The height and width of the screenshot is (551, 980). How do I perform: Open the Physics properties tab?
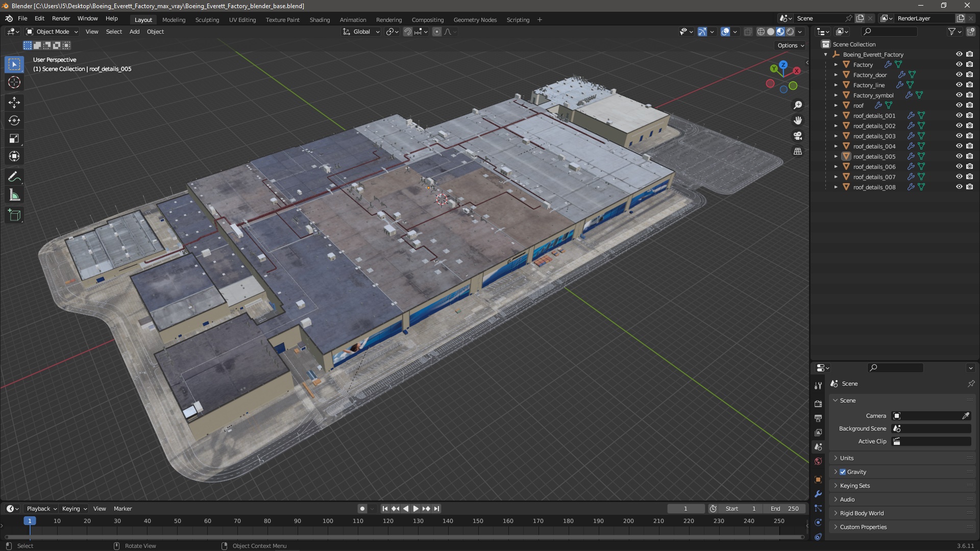pos(818,522)
